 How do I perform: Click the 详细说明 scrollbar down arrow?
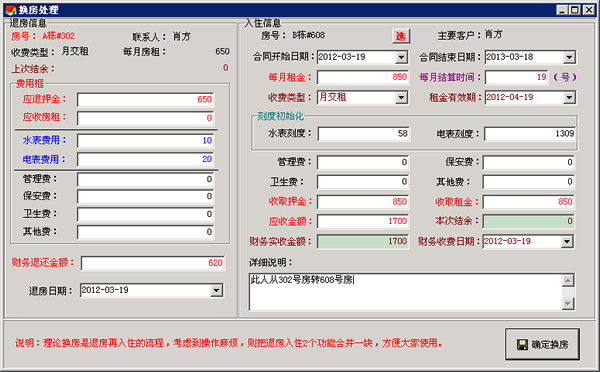(x=568, y=303)
